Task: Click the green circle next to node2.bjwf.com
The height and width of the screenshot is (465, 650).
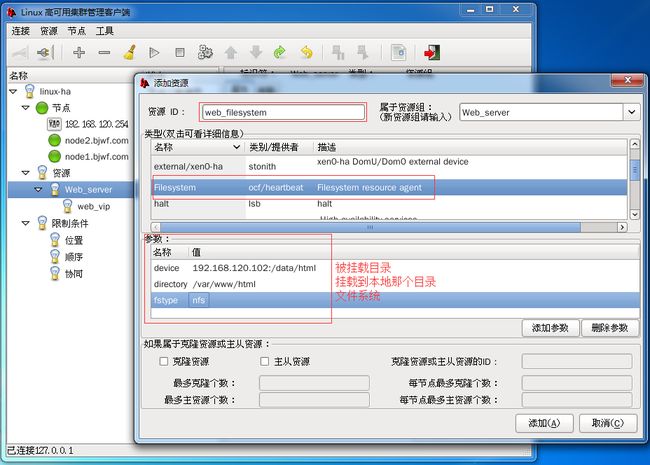Action: click(x=54, y=140)
